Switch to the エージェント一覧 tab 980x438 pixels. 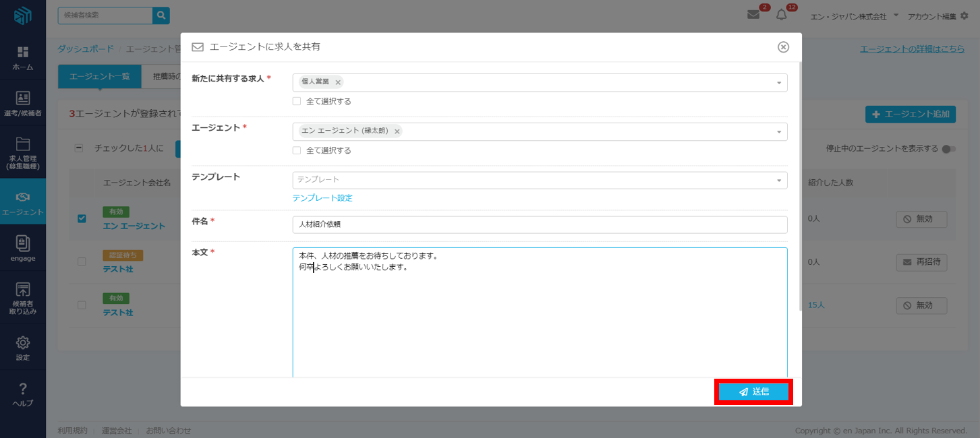pos(100,77)
